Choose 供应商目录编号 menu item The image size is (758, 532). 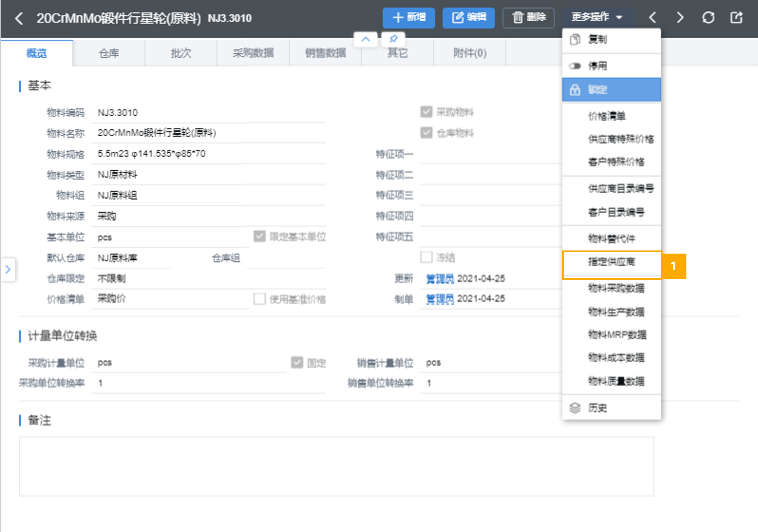[611, 189]
